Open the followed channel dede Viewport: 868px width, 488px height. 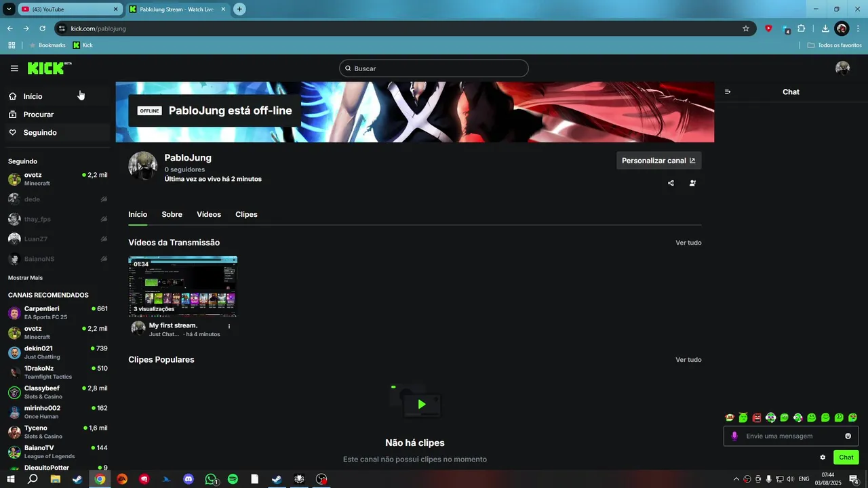coord(58,199)
